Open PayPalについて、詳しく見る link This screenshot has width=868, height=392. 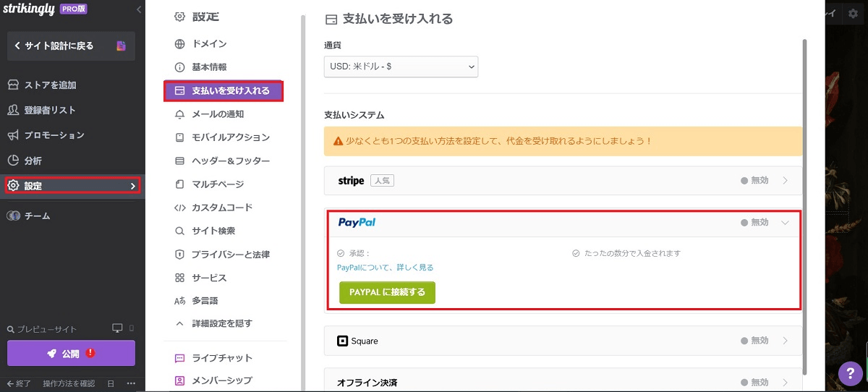pos(386,268)
